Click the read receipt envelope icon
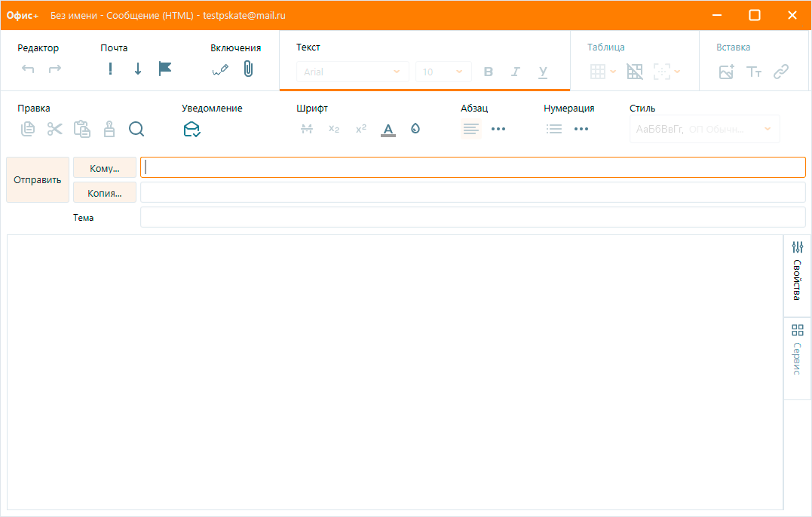Image resolution: width=812 pixels, height=517 pixels. click(x=192, y=130)
